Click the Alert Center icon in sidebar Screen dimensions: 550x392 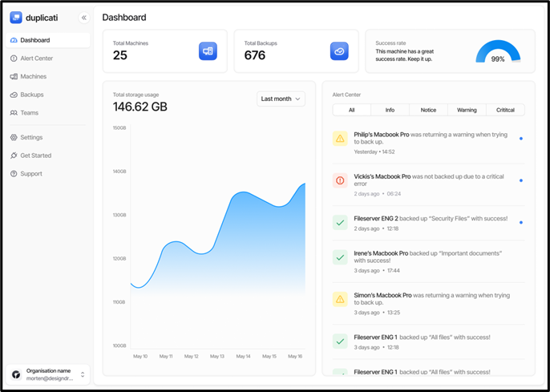[x=14, y=59]
